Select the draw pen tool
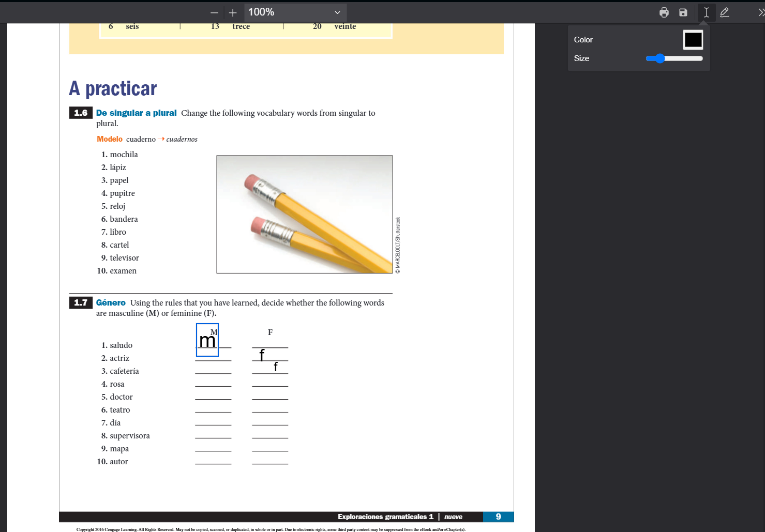Image resolution: width=765 pixels, height=532 pixels. 725,12
